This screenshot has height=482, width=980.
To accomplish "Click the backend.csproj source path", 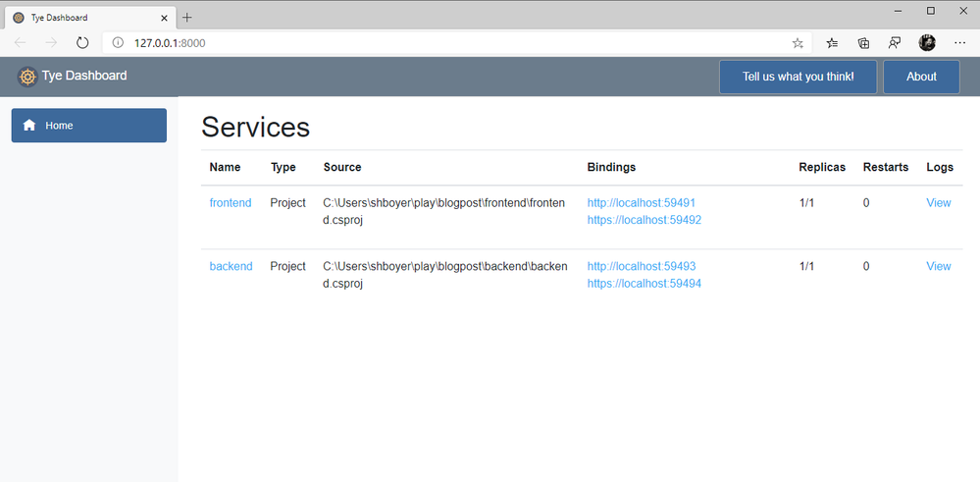I will 445,275.
